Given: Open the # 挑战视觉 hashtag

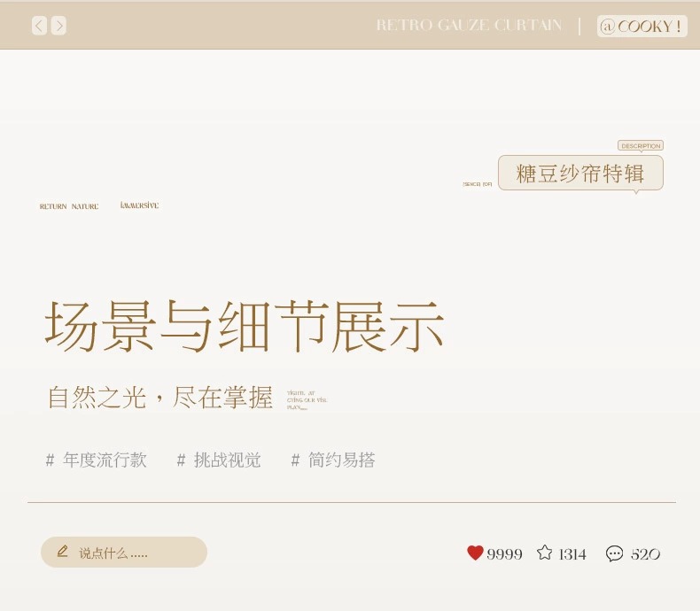Looking at the screenshot, I should (219, 460).
